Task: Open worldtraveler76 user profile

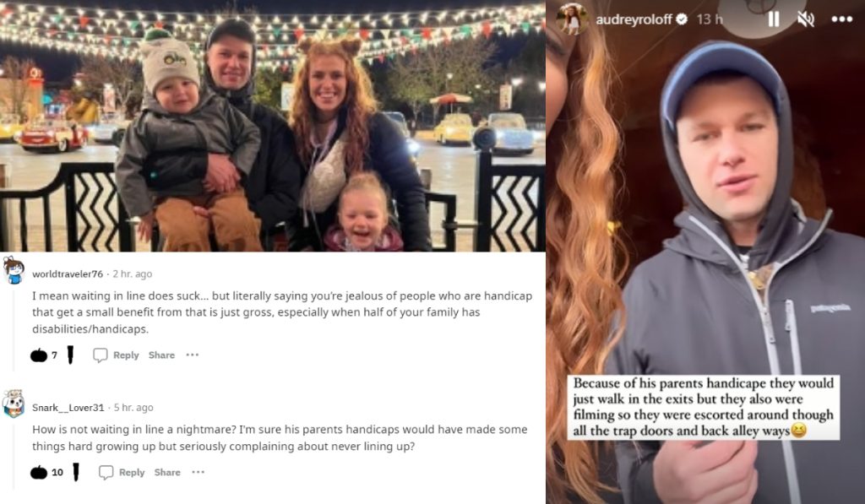Action: [x=68, y=274]
